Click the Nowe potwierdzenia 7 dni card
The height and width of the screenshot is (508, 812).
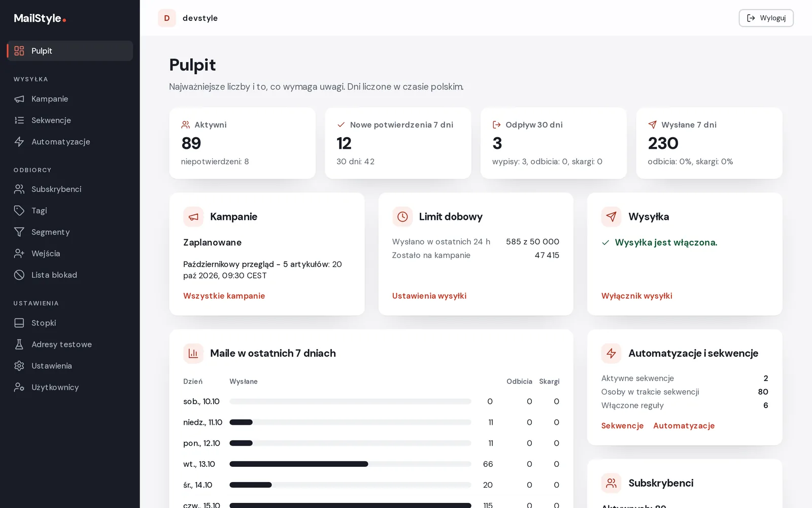(398, 143)
